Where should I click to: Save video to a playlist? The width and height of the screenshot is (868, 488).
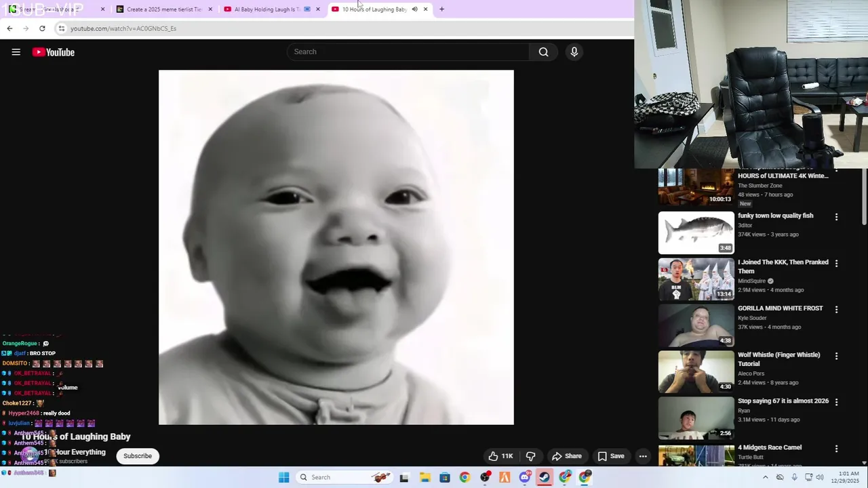click(x=611, y=456)
